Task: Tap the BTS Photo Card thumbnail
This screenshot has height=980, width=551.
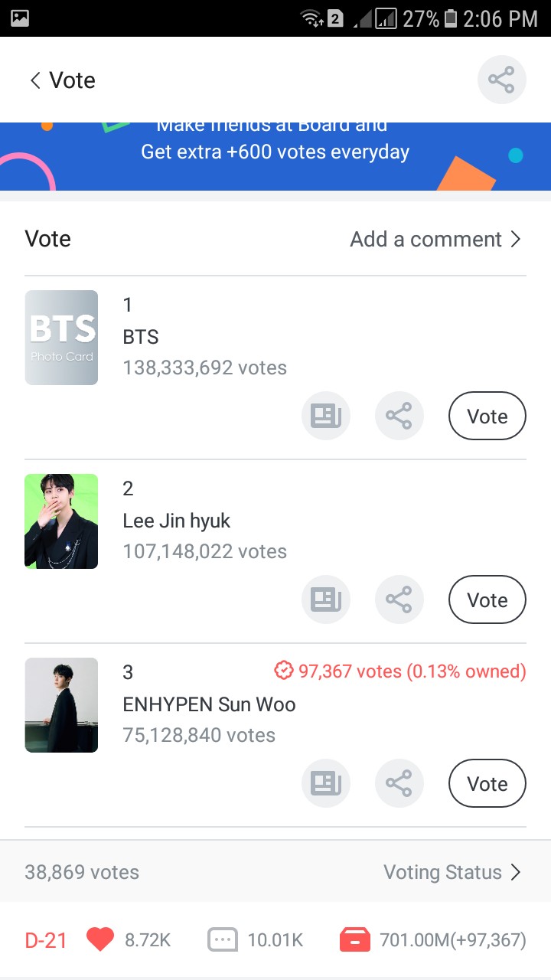Action: [61, 338]
